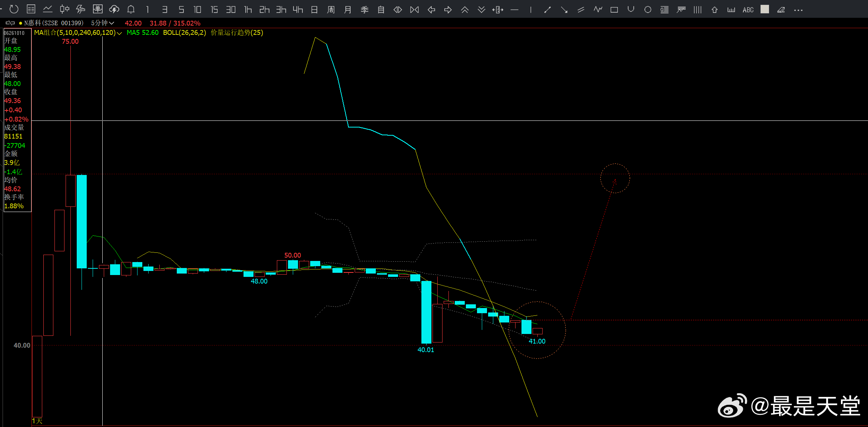Select the Gann fan lines tool
This screenshot has height=427, width=868.
coord(681,10)
